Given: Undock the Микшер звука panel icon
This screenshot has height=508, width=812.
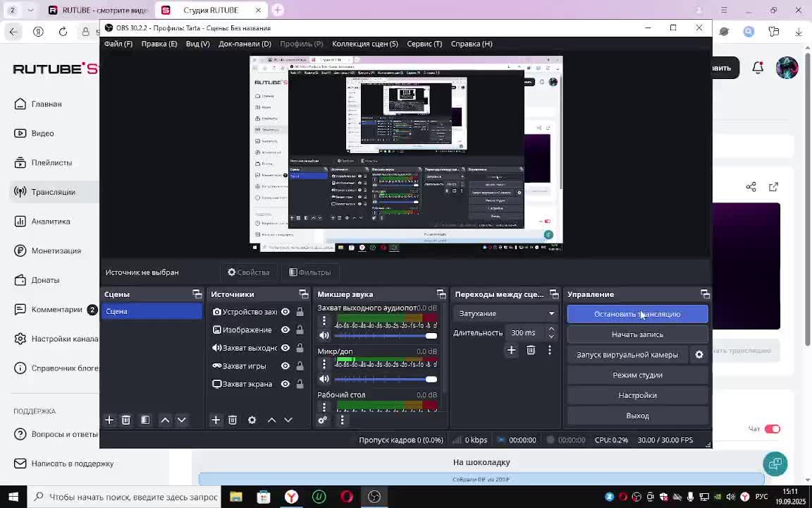Looking at the screenshot, I should click(441, 294).
